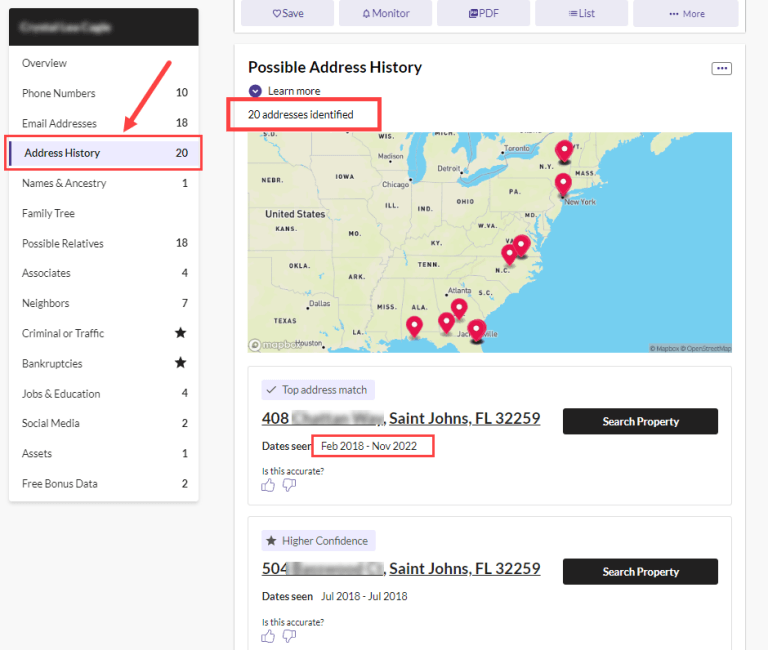Expand the Learn more chevron
This screenshot has width=768, height=650.
click(x=255, y=91)
